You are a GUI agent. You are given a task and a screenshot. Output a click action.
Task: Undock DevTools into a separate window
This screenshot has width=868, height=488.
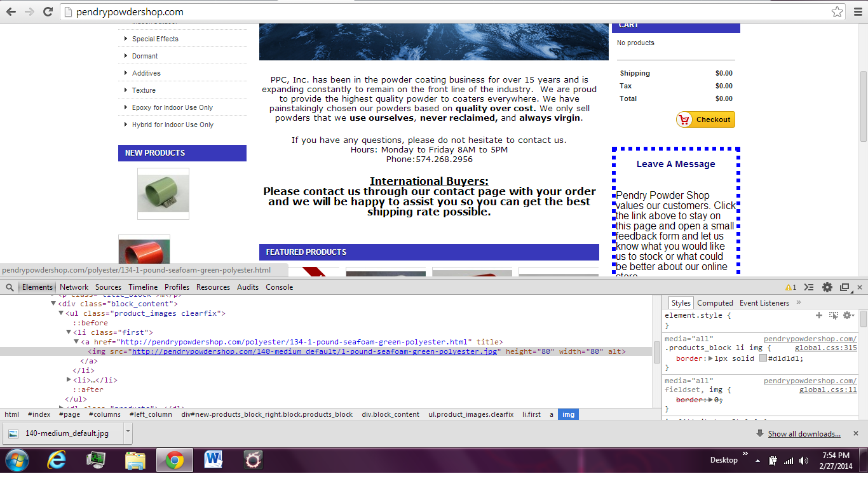[x=844, y=287]
